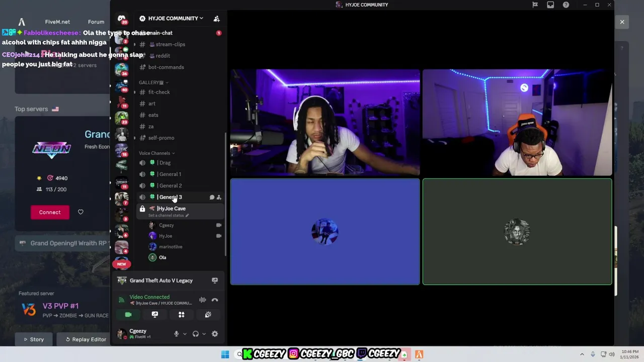The width and height of the screenshot is (644, 362).
Task: Select server icon with 40 notifications
Action: (x=121, y=84)
